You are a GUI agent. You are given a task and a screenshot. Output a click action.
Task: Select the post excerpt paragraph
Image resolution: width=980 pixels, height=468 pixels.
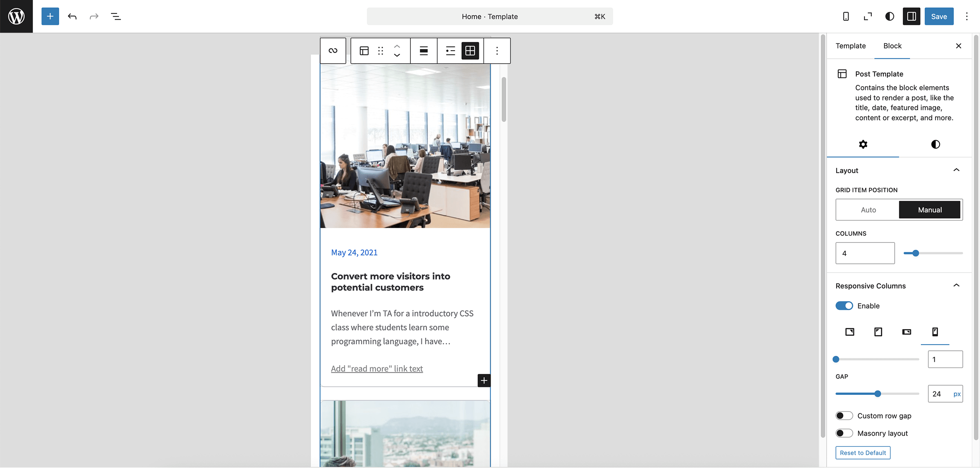pos(402,327)
